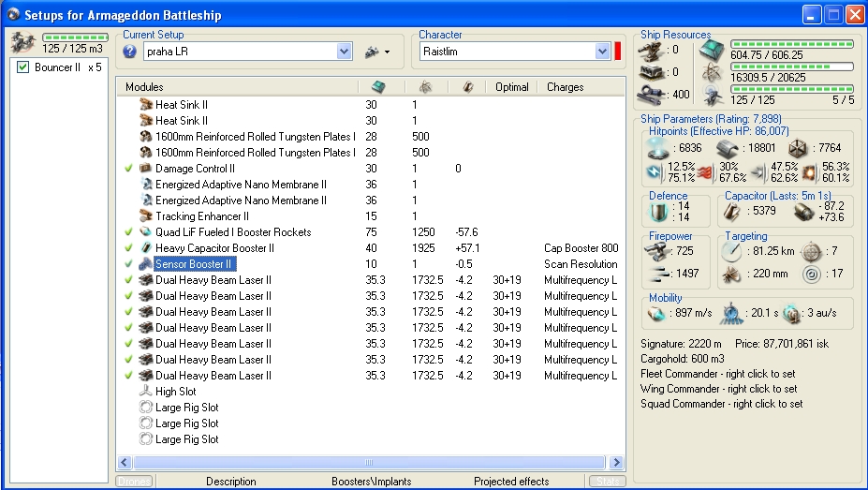Open the Projected effects tab
The width and height of the screenshot is (868, 490).
(x=511, y=482)
